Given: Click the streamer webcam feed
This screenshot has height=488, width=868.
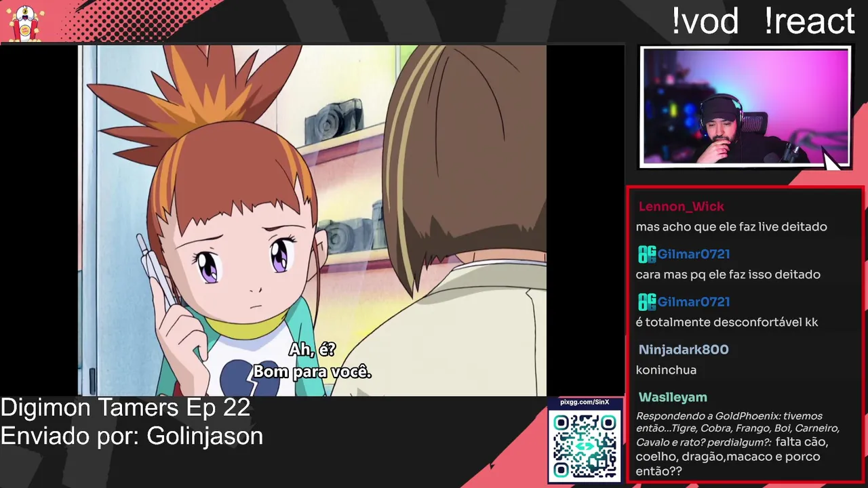Looking at the screenshot, I should point(745,107).
